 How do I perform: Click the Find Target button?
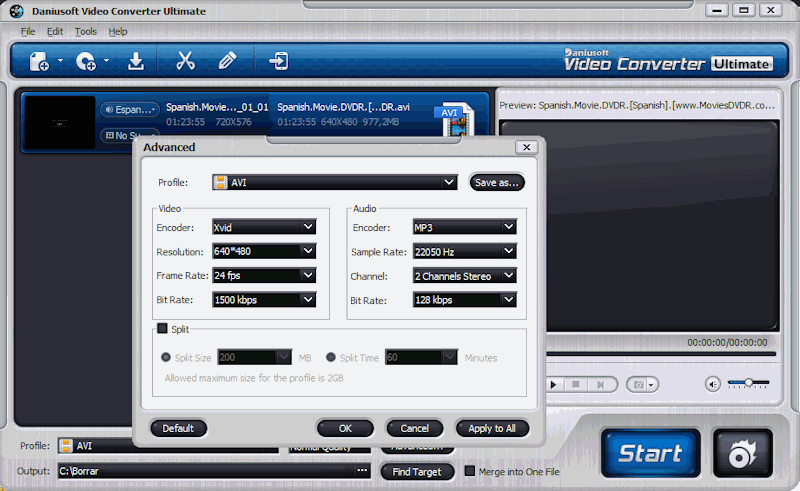pos(417,472)
